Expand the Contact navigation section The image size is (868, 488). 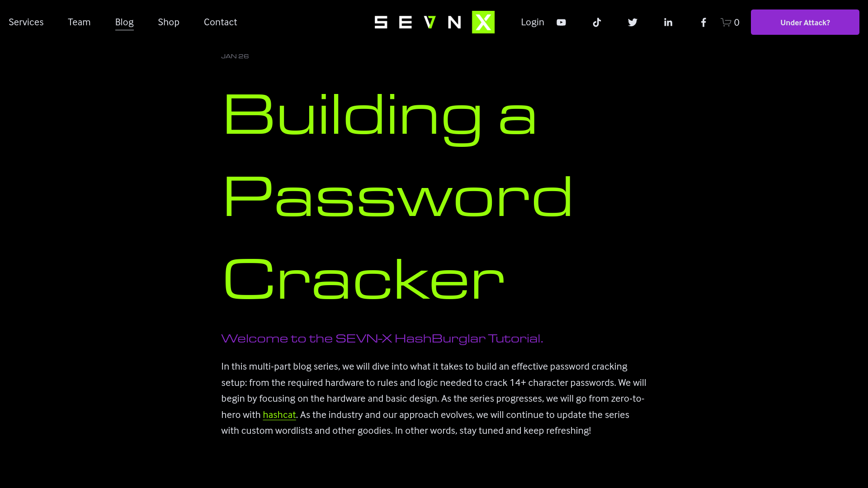tap(220, 22)
